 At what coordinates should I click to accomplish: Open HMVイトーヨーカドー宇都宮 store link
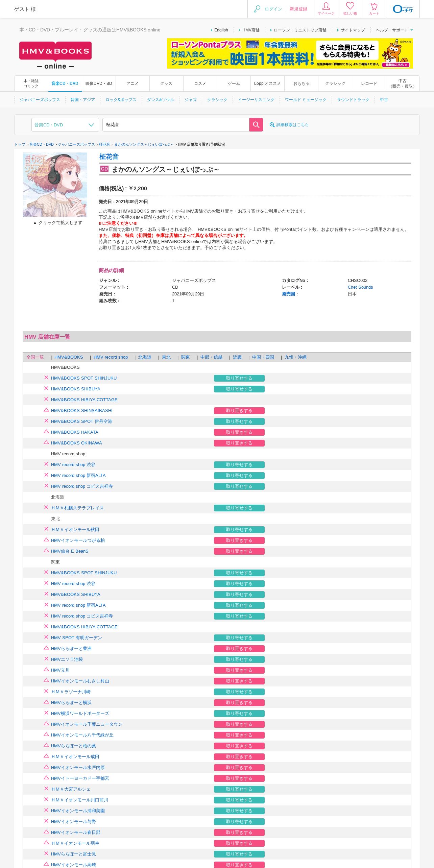click(80, 778)
